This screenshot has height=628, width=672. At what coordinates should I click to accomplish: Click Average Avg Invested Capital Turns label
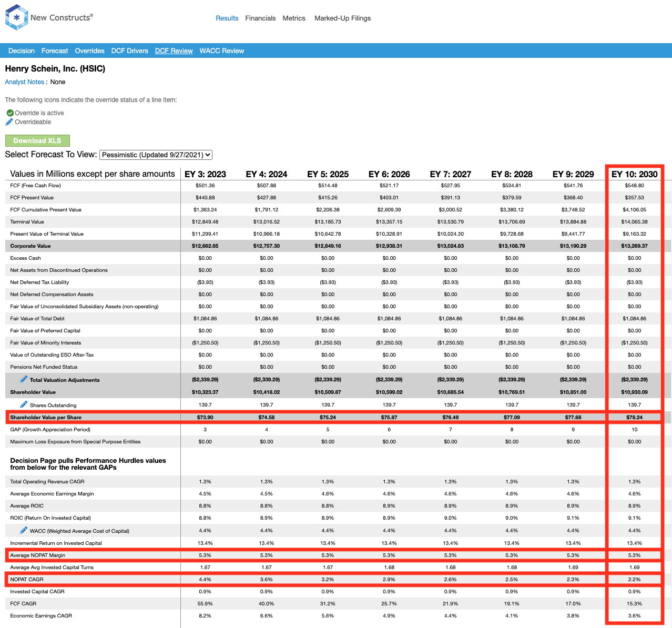(52, 568)
